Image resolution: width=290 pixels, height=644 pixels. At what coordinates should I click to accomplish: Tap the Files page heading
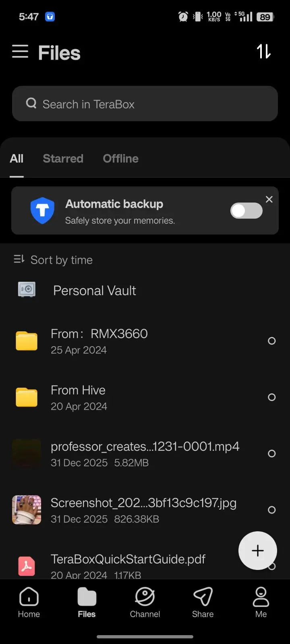[x=59, y=53]
